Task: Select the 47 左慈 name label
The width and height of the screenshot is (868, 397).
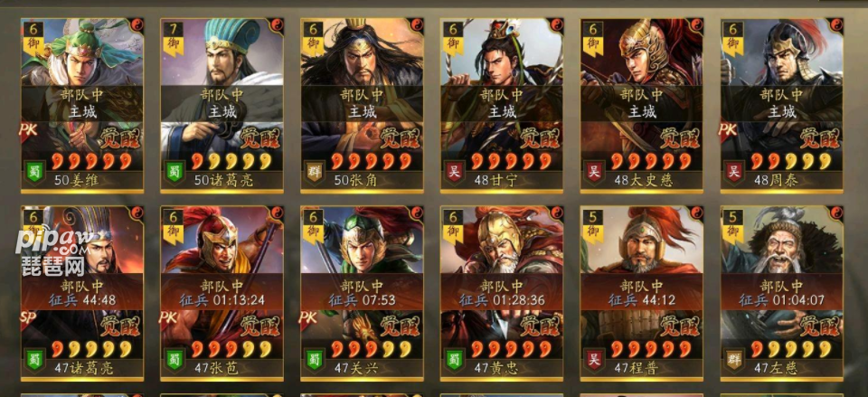Action: (x=776, y=368)
